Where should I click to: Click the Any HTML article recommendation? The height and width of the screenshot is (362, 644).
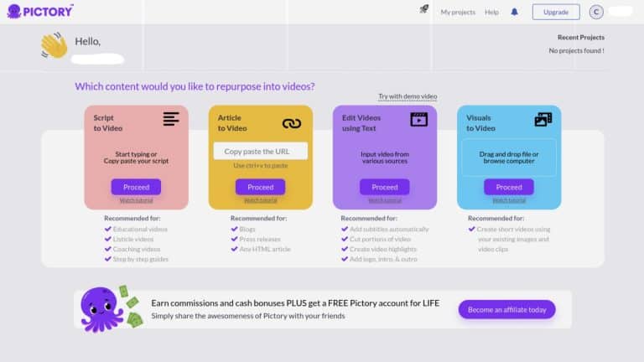[x=265, y=249]
